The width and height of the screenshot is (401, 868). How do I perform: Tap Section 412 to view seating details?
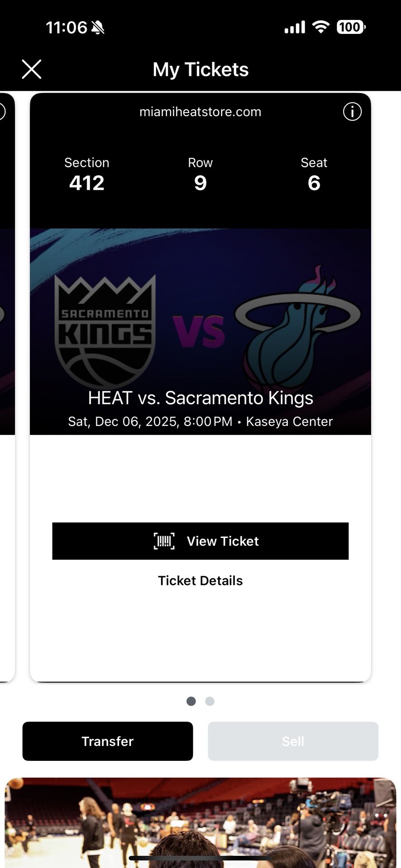87,174
